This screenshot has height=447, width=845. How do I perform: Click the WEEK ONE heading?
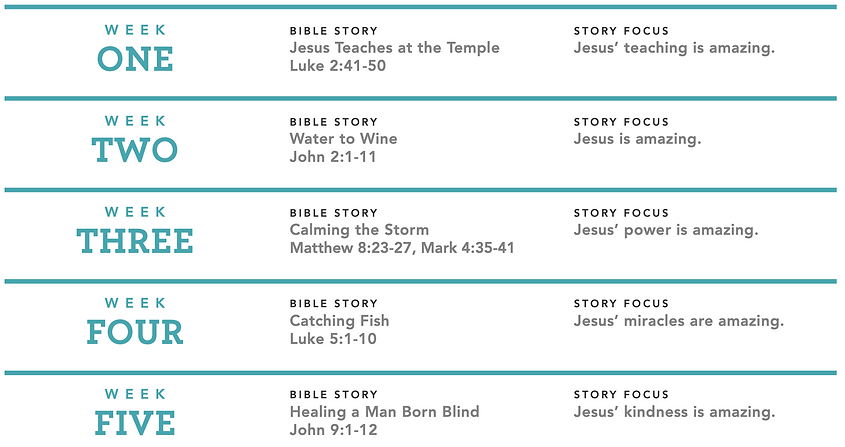click(x=135, y=48)
